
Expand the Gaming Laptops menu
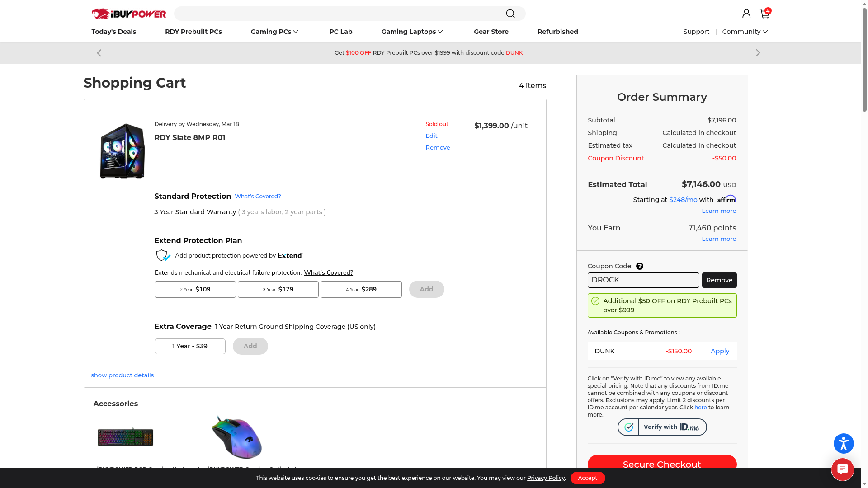(412, 32)
